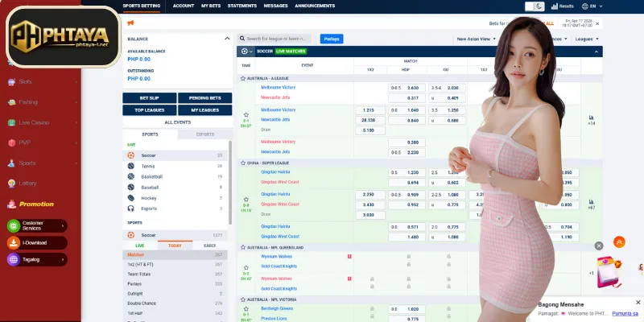Screen dimensions: 644x322
Task: Open the PHTAYA logo home link
Action: [64, 37]
